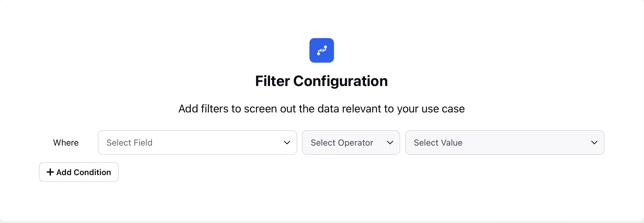644x223 pixels.
Task: Click the Add Condition button
Action: point(79,172)
